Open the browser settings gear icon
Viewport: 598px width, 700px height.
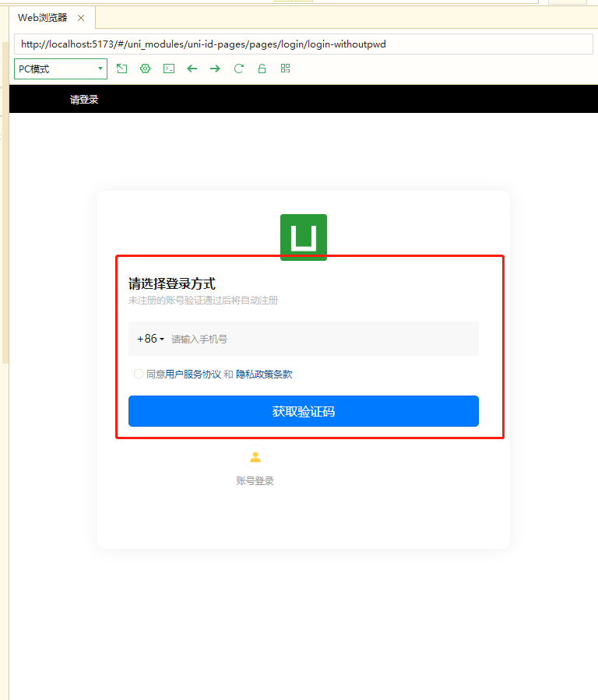click(x=145, y=69)
